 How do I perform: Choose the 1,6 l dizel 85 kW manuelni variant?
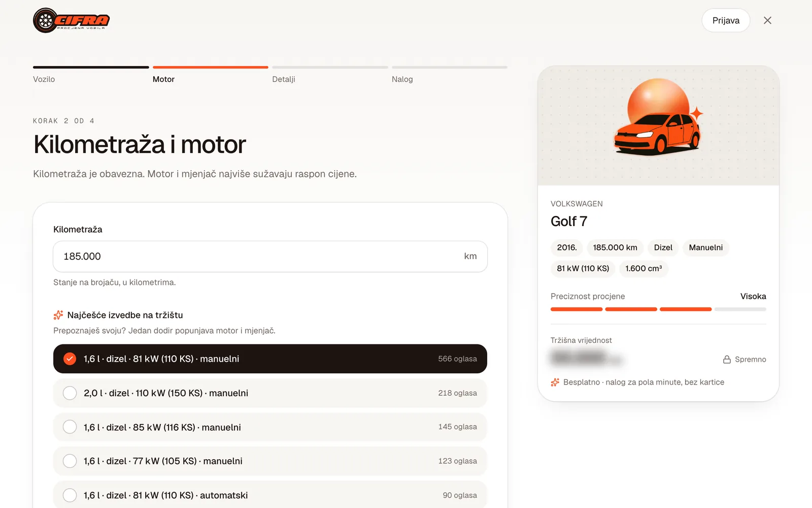[x=270, y=427]
